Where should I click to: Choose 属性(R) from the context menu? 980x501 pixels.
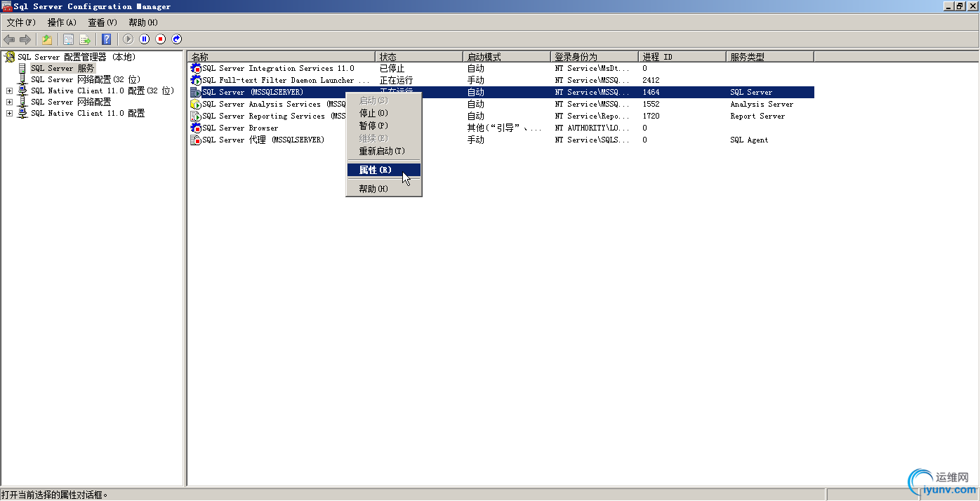[384, 170]
